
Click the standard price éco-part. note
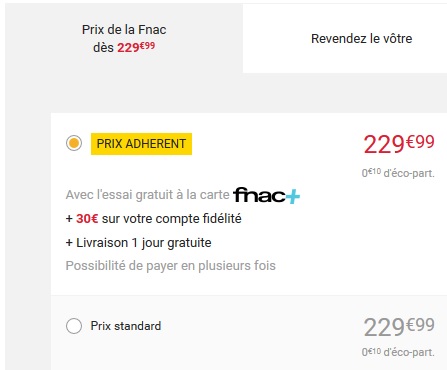(x=398, y=352)
